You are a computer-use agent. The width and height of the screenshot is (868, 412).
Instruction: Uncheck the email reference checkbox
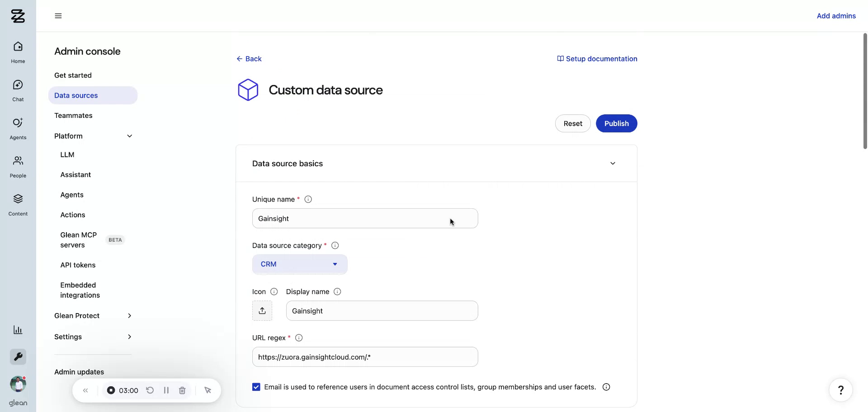click(256, 387)
